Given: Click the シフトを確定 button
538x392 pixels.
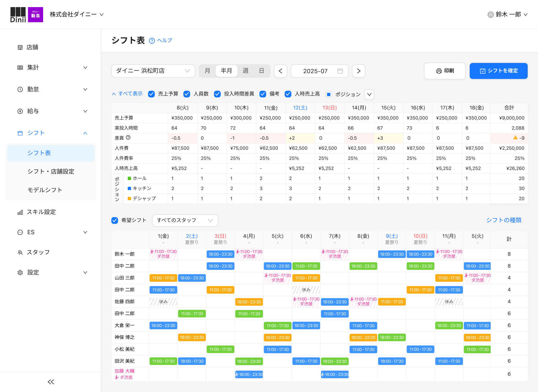Looking at the screenshot, I should click(x=498, y=71).
